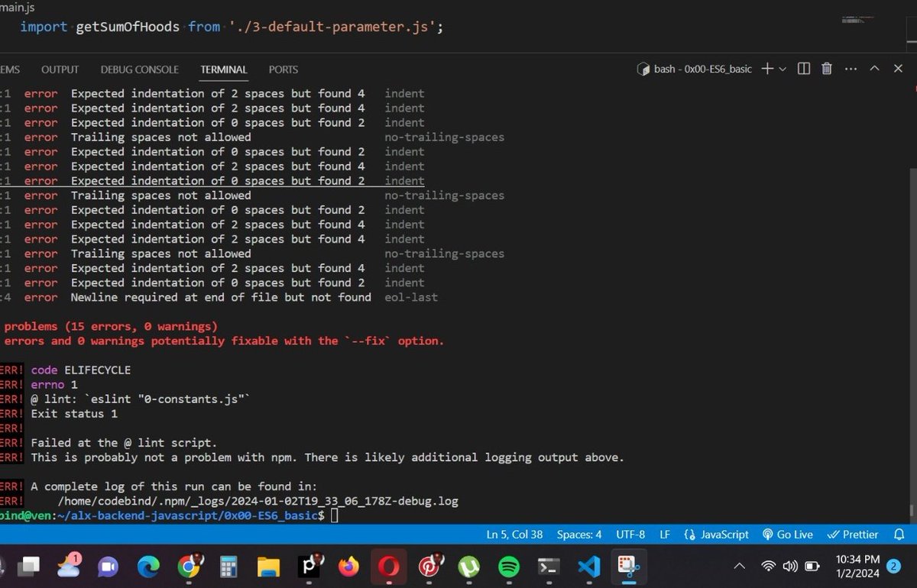917x588 pixels.
Task: Click the 'errno 1' terminal line
Action: click(54, 385)
